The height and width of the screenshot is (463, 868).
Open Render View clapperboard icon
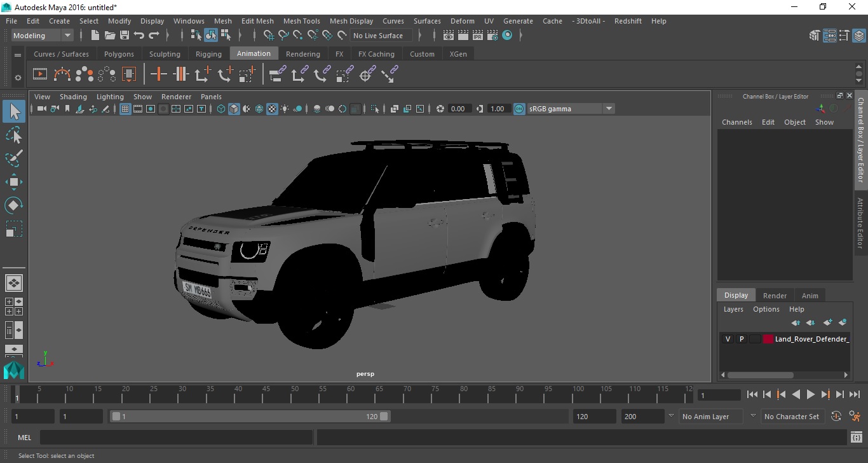pyautogui.click(x=449, y=36)
